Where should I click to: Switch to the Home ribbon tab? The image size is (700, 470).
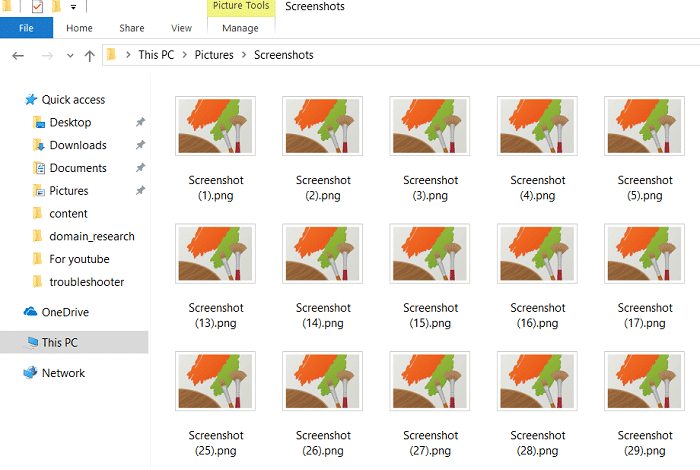(79, 28)
